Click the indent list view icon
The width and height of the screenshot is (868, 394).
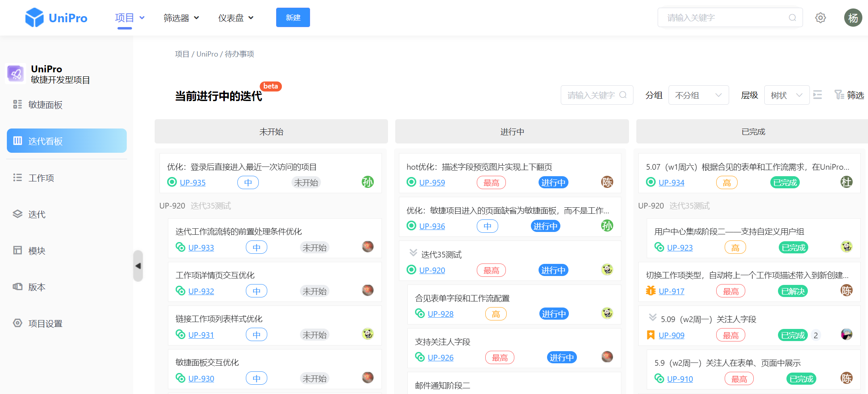click(x=818, y=95)
